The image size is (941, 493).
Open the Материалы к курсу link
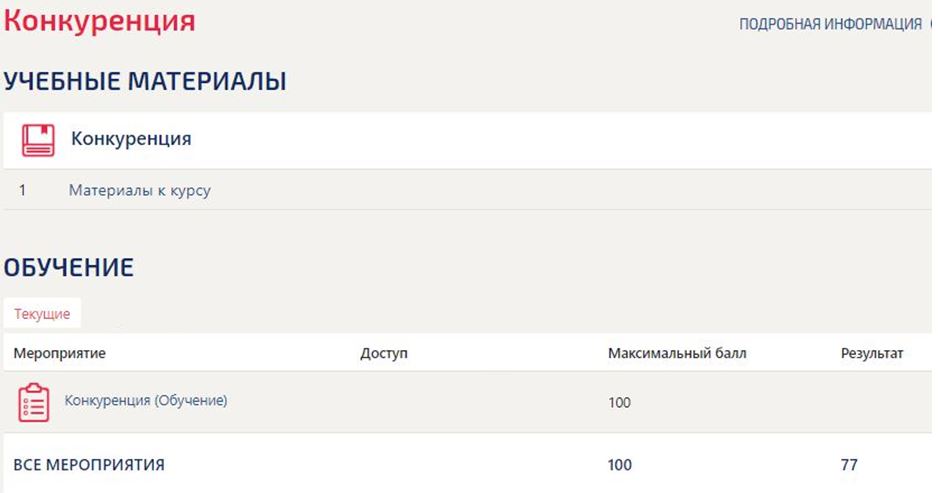coord(139,190)
